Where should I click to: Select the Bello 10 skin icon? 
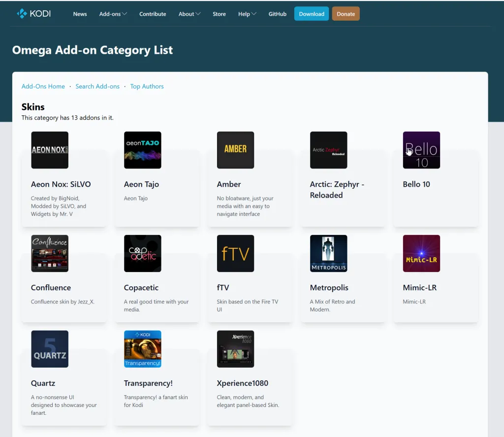[x=421, y=150]
